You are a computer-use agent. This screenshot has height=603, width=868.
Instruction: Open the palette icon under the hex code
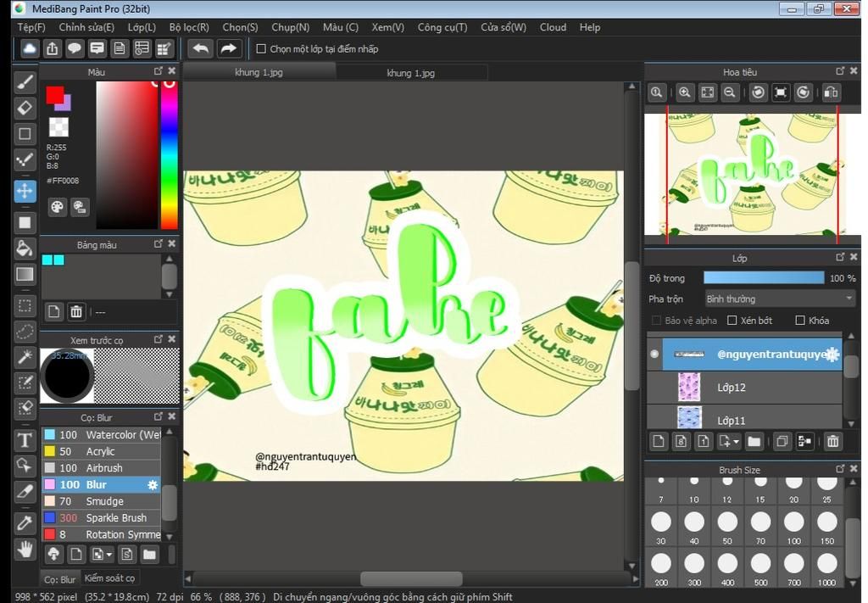pos(57,207)
